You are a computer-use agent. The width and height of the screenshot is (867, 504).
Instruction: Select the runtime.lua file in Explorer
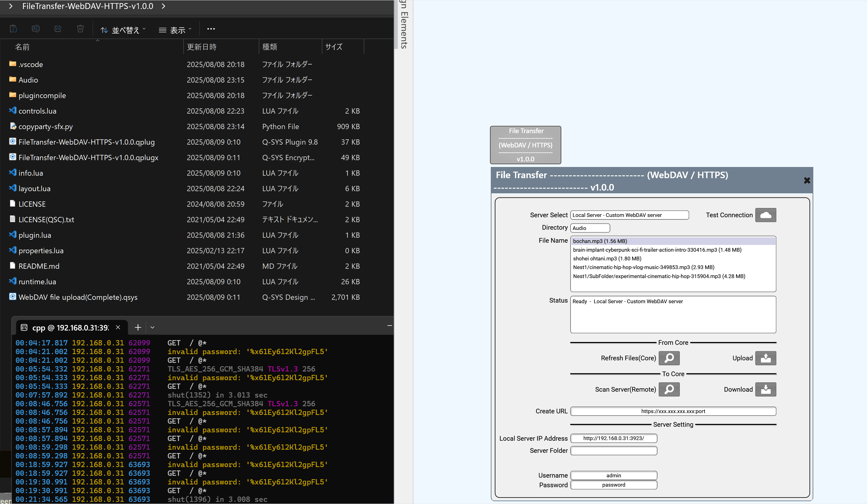pyautogui.click(x=37, y=282)
